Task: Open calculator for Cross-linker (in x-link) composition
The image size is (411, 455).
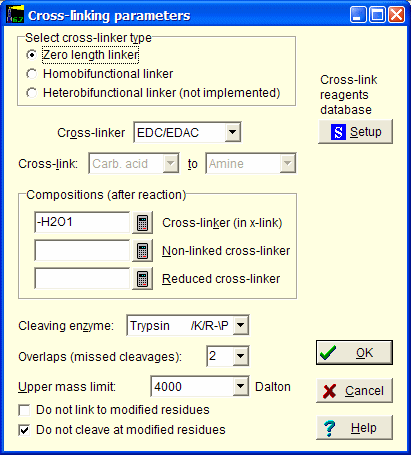Action: click(142, 222)
